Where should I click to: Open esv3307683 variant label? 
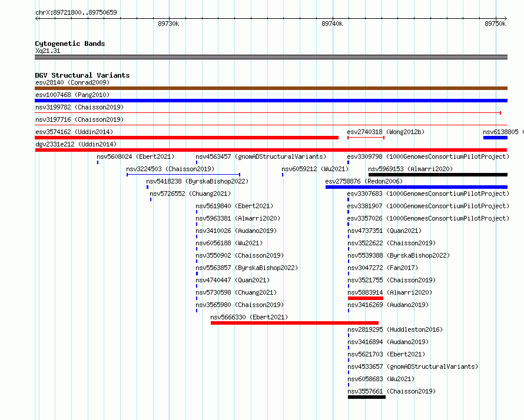[x=428, y=194]
